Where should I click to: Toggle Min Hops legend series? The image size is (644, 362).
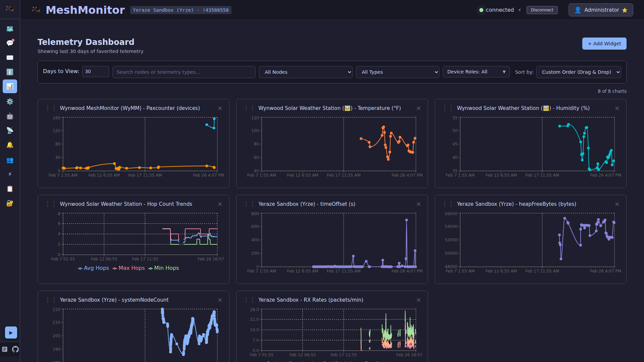pyautogui.click(x=163, y=268)
